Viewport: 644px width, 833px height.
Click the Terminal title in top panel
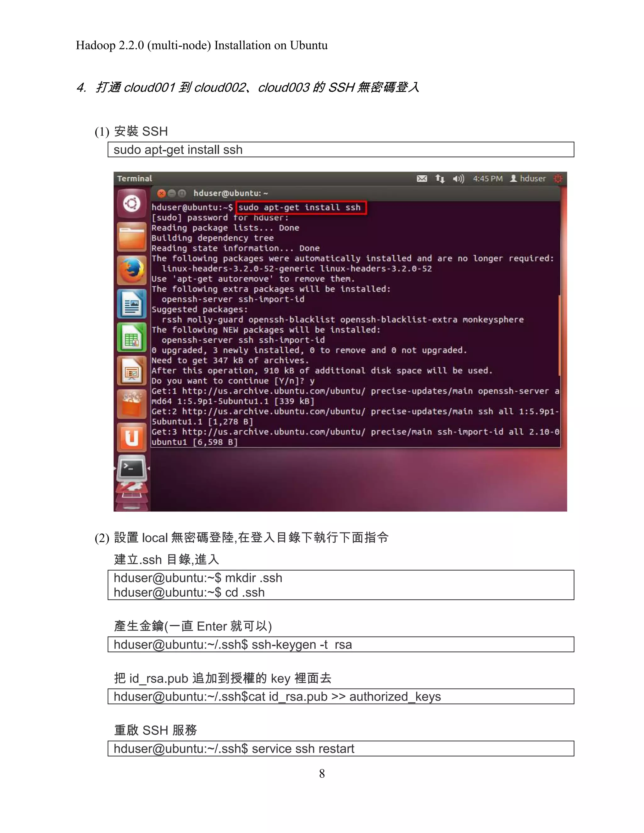[x=134, y=179]
